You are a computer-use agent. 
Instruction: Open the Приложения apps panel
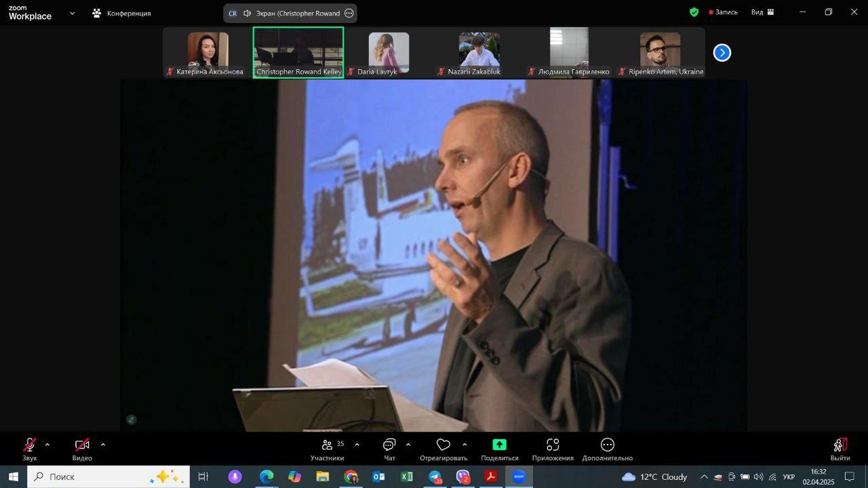(x=553, y=449)
